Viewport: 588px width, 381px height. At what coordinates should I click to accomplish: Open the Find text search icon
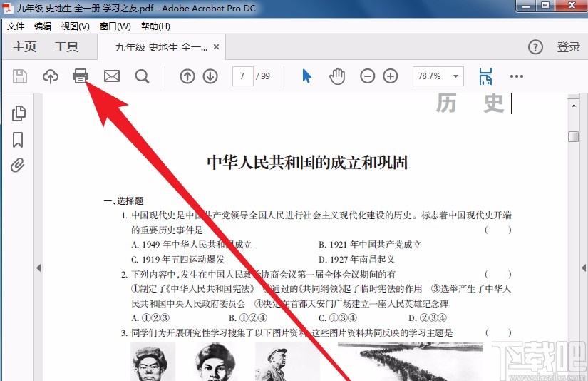(x=142, y=76)
